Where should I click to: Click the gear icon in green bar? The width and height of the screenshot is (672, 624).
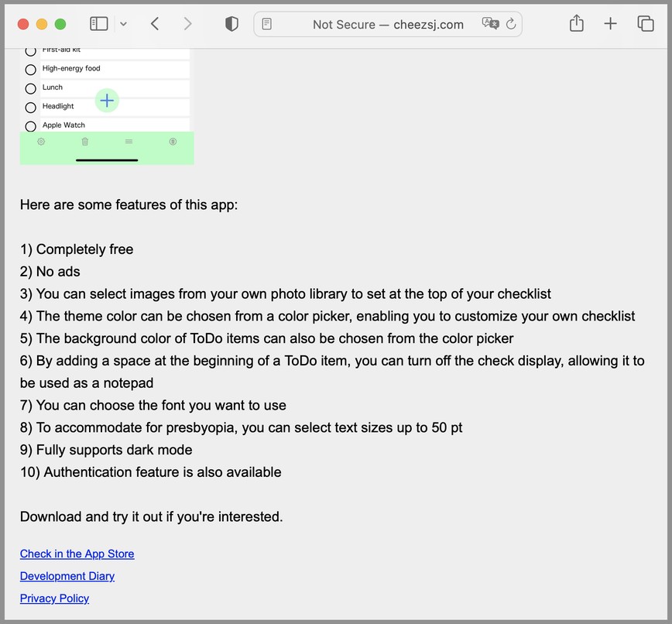coord(41,142)
